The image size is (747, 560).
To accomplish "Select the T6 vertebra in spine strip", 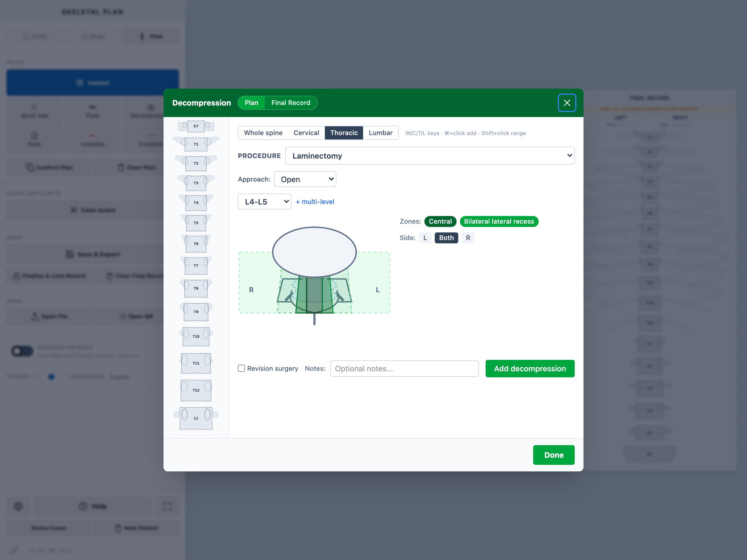I will point(196,244).
